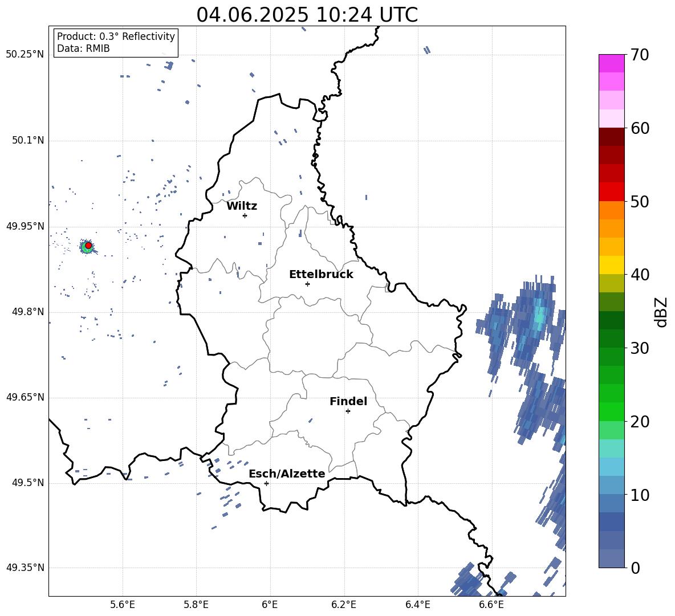
Task: Click the title 04.06.2025 10:24 UTC
Action: pos(307,15)
